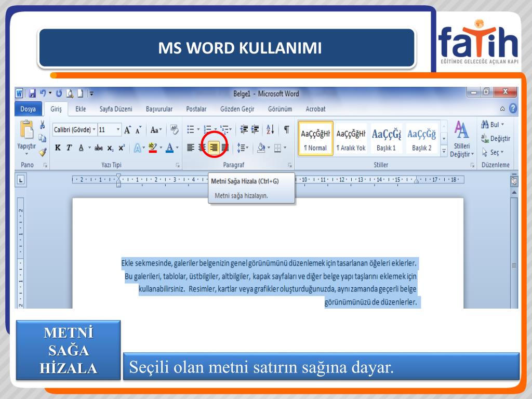This screenshot has width=532, height=399.
Task: Select the Format Painter brush icon
Action: click(43, 152)
